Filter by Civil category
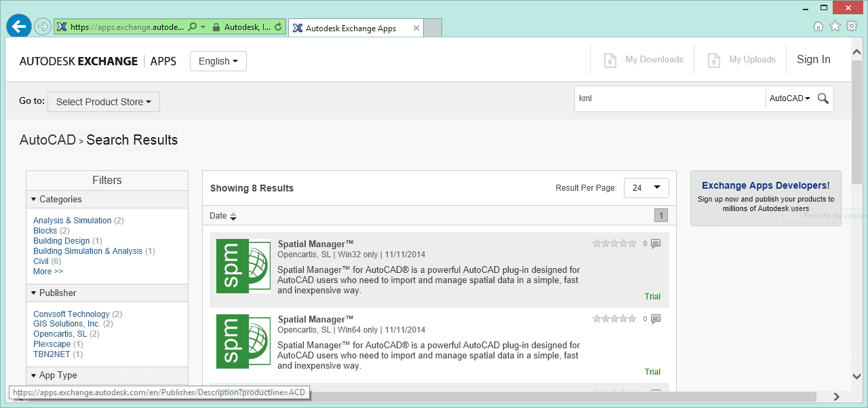The width and height of the screenshot is (868, 408). pos(41,261)
